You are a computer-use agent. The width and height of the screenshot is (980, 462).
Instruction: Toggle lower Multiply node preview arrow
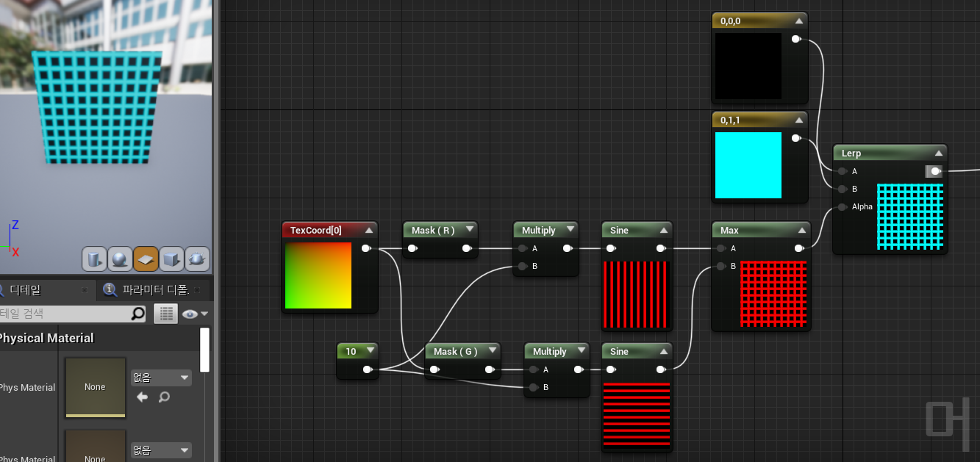(581, 351)
